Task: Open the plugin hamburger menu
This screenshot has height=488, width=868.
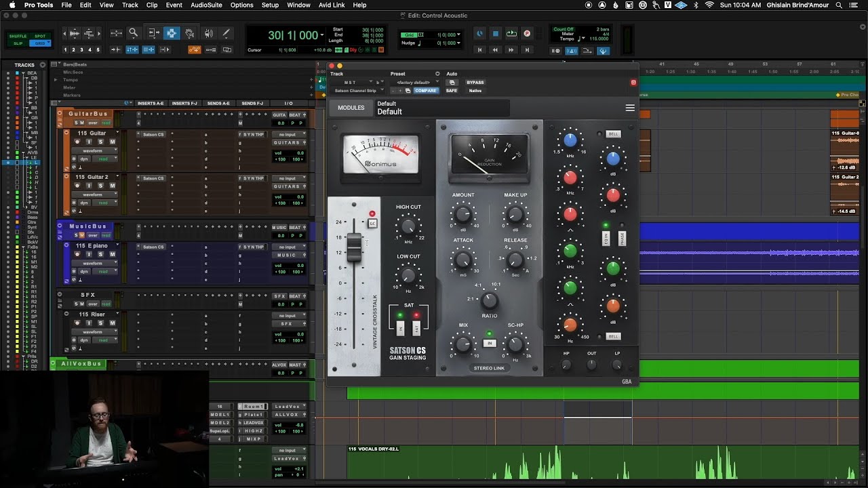Action: tap(630, 108)
